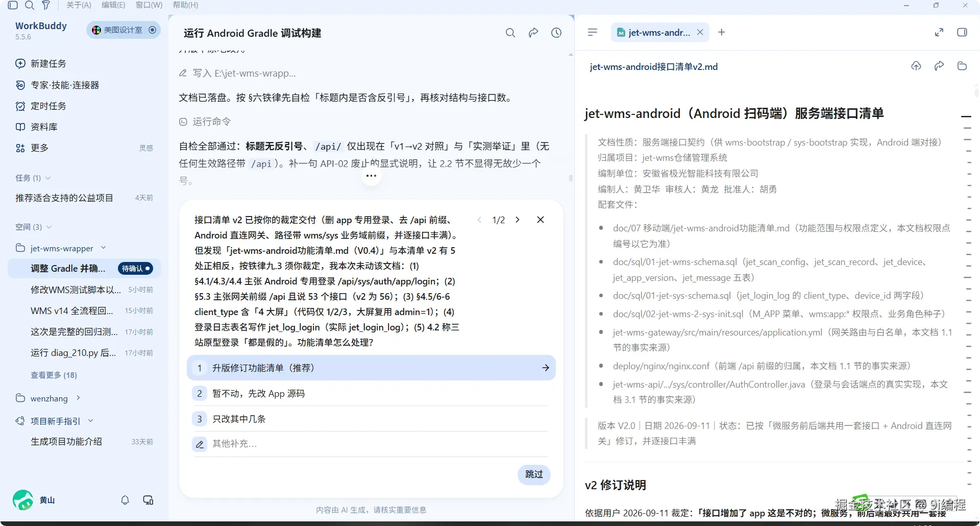980x526 pixels.
Task: Go to previous question in prompt card
Action: coord(479,220)
